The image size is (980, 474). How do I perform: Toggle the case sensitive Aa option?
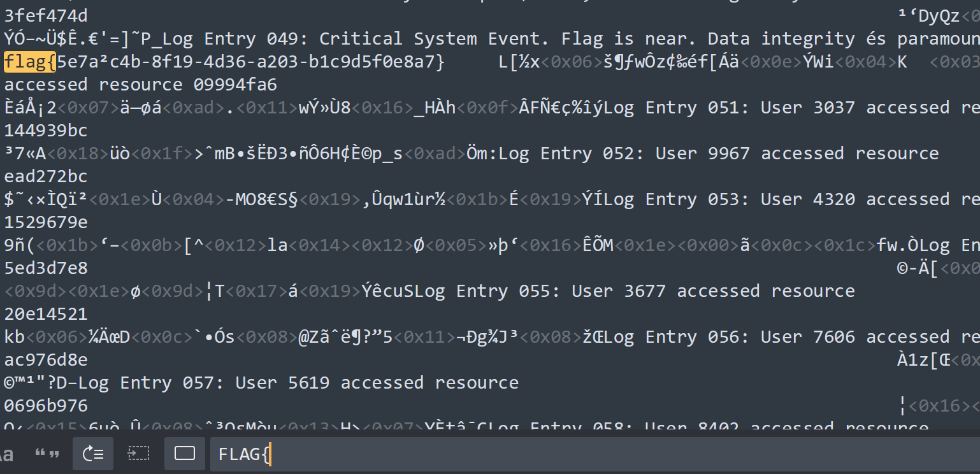(x=6, y=454)
